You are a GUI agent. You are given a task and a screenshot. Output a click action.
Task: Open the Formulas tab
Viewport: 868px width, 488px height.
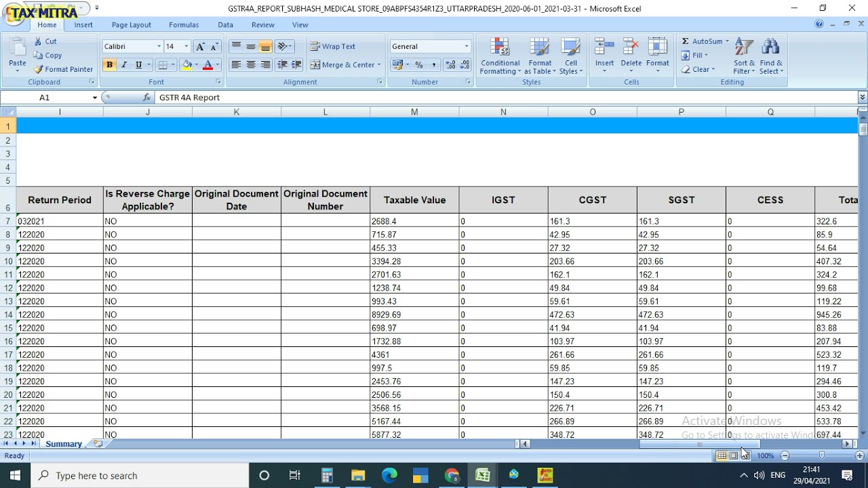coord(184,25)
